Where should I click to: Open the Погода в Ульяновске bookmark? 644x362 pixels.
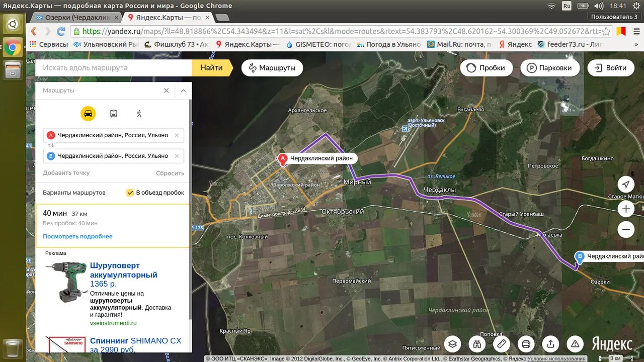click(x=388, y=44)
